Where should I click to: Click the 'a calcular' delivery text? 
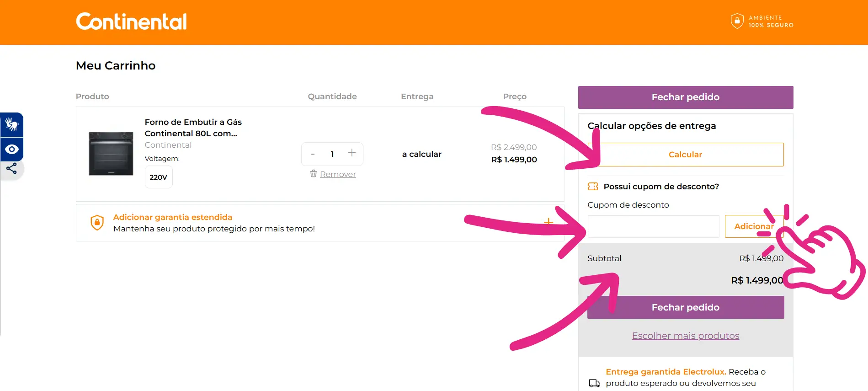tap(422, 154)
